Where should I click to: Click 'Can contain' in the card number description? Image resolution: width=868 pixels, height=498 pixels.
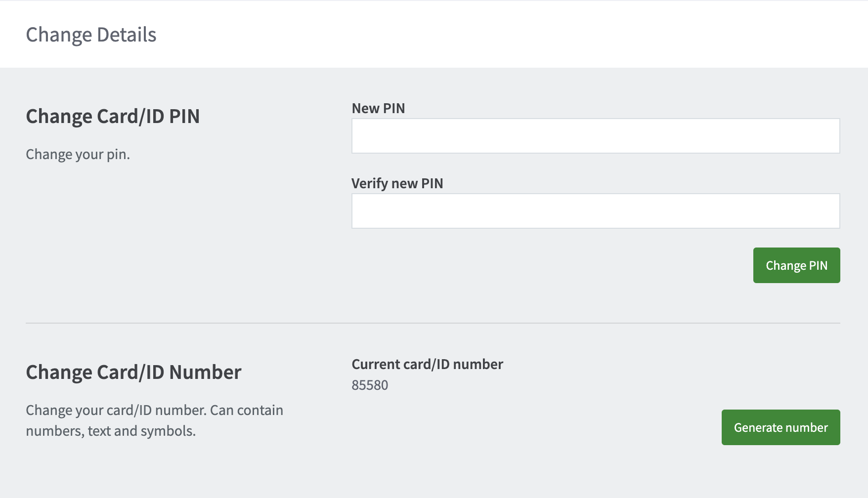tap(247, 410)
